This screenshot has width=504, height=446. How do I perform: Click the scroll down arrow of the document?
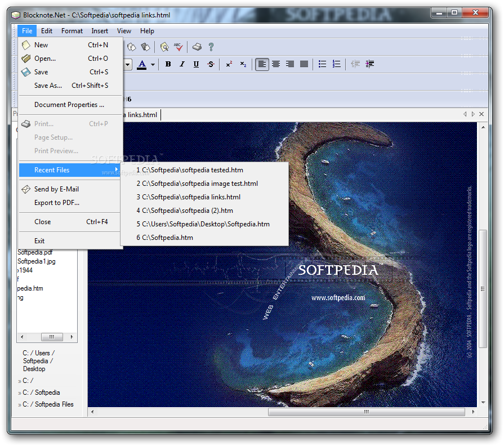click(483, 403)
